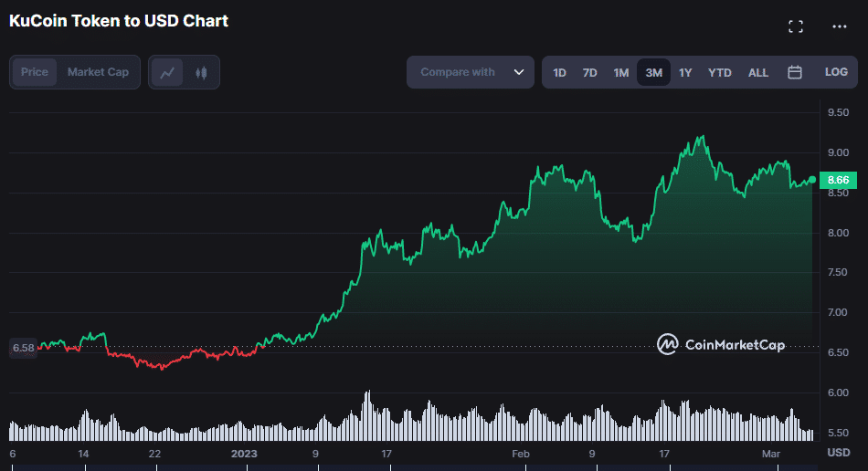Click the 22 date label on the axis

pyautogui.click(x=154, y=454)
